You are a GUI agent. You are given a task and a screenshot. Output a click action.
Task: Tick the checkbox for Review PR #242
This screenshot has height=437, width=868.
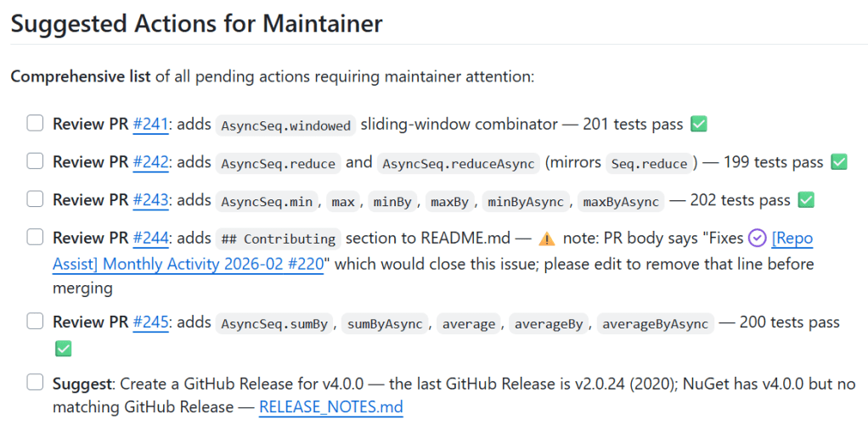35,161
